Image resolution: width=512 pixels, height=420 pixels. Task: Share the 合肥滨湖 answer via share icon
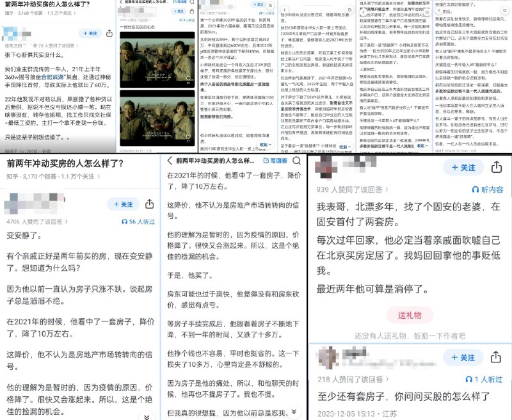click(x=109, y=33)
